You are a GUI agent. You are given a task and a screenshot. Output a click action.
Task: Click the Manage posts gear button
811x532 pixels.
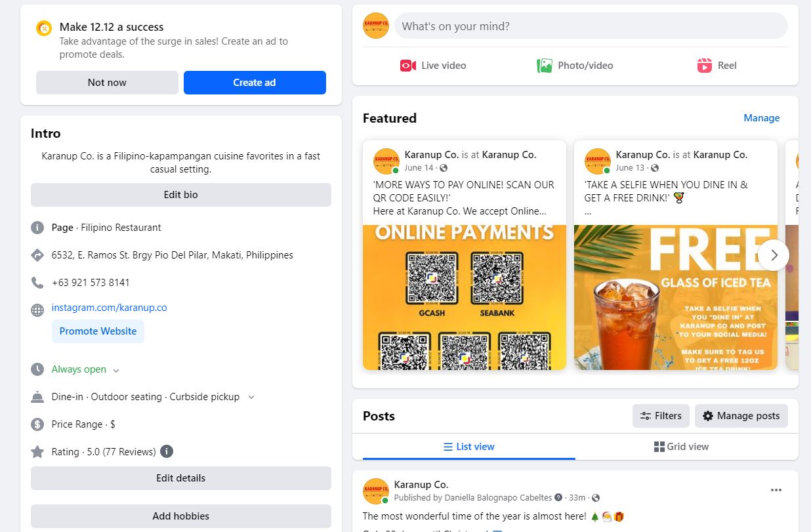(x=741, y=416)
